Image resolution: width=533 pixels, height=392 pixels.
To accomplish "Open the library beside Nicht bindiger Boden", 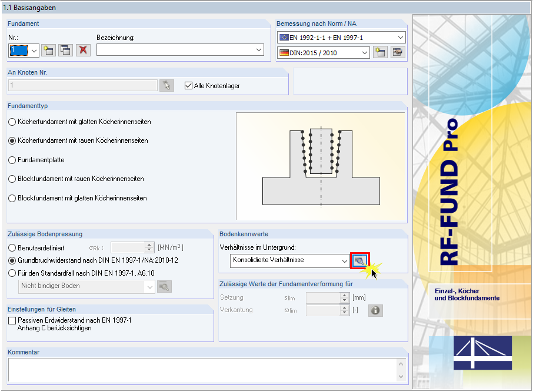I will pyautogui.click(x=165, y=286).
